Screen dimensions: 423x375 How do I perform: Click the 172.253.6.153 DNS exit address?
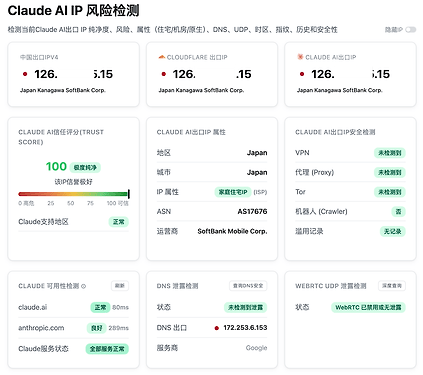click(x=245, y=328)
